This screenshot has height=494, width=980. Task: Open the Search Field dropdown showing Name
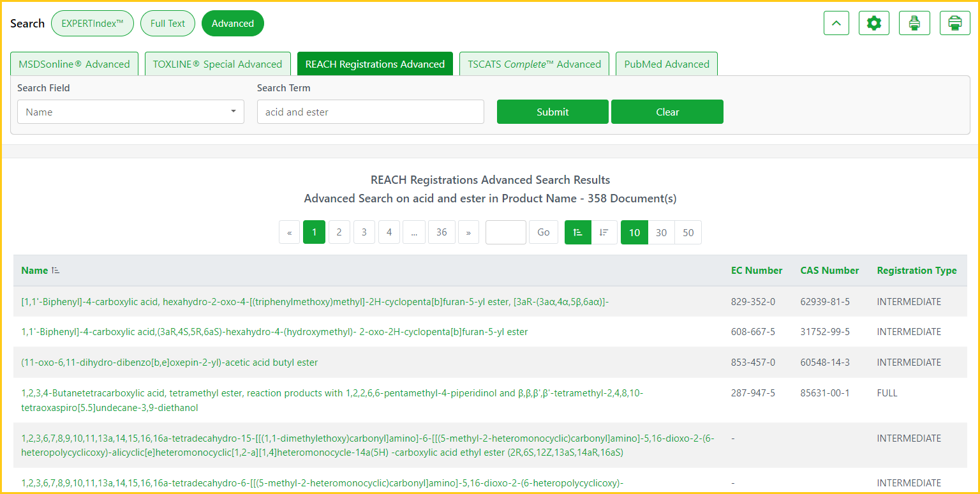pos(130,112)
